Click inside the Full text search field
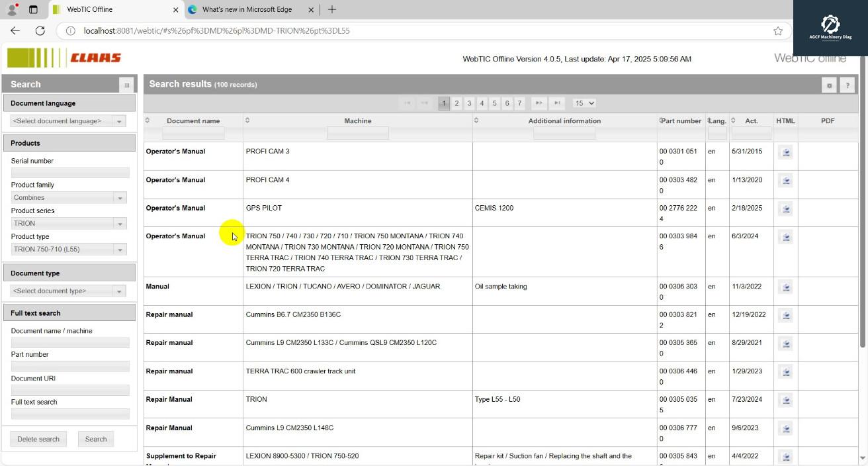868x466 pixels. click(x=70, y=414)
